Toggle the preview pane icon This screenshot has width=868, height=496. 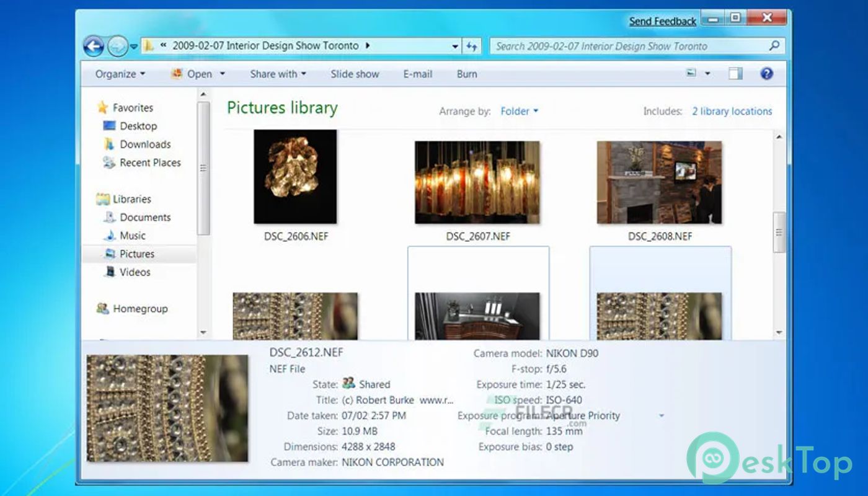(735, 74)
